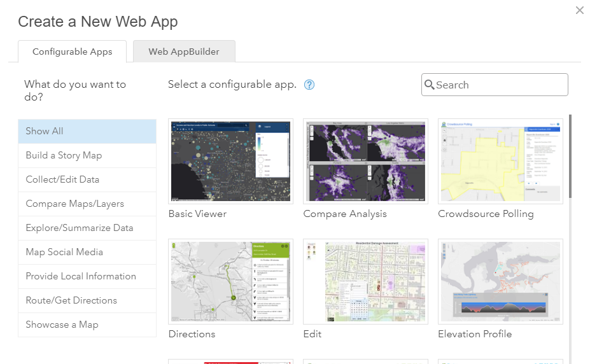
Task: Open the Elevation Profile thumbnail
Action: coord(500,281)
